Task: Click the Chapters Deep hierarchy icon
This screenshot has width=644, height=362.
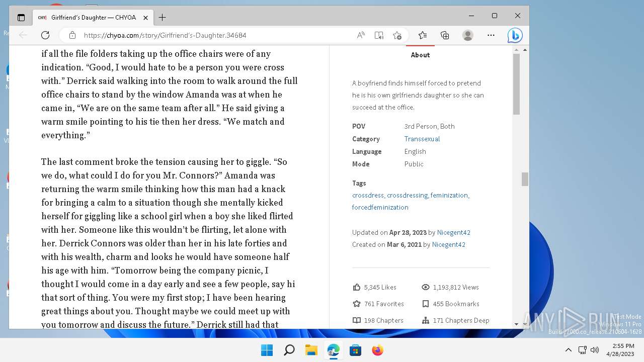Action: [x=426, y=320]
